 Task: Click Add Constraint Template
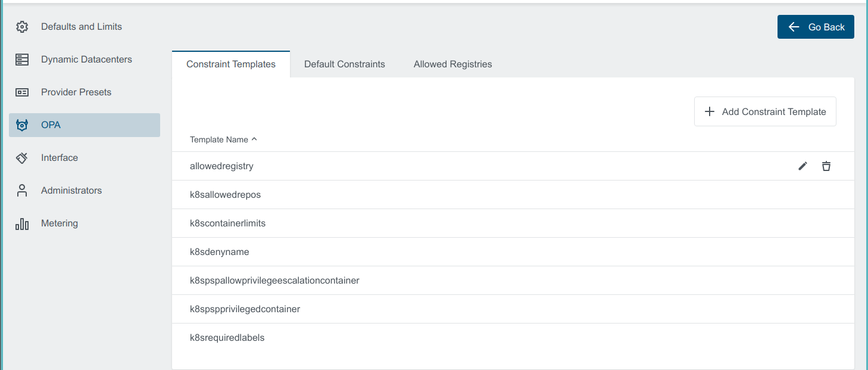click(x=765, y=111)
